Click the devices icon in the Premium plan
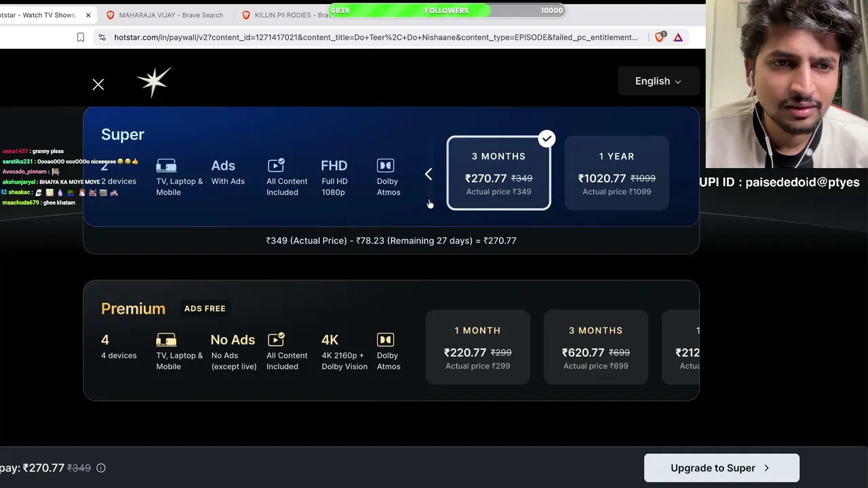This screenshot has width=868, height=488. click(x=166, y=340)
